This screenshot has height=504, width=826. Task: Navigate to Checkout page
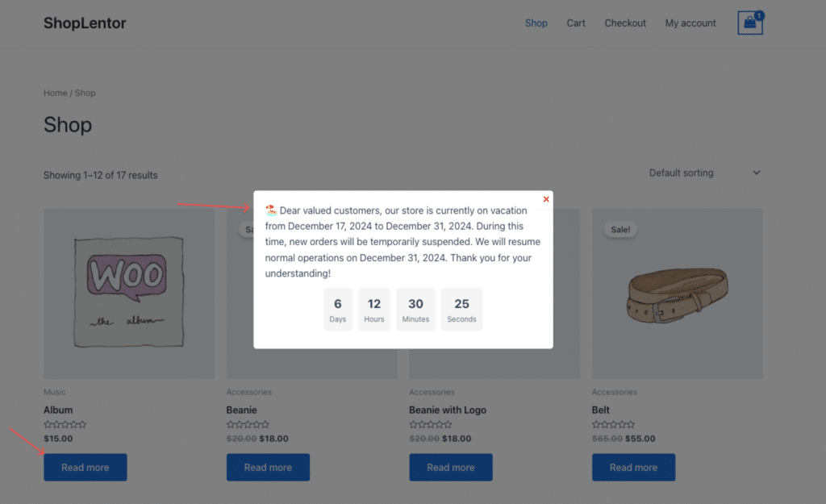625,23
